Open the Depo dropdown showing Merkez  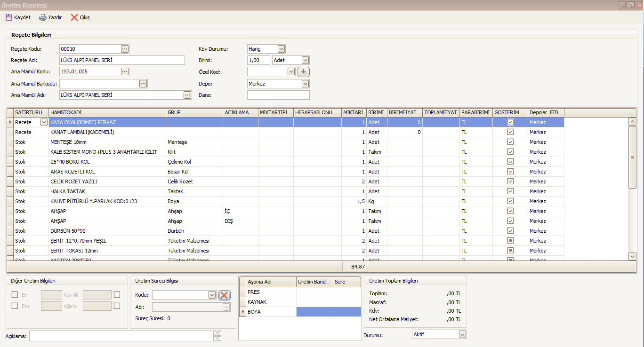click(x=305, y=84)
